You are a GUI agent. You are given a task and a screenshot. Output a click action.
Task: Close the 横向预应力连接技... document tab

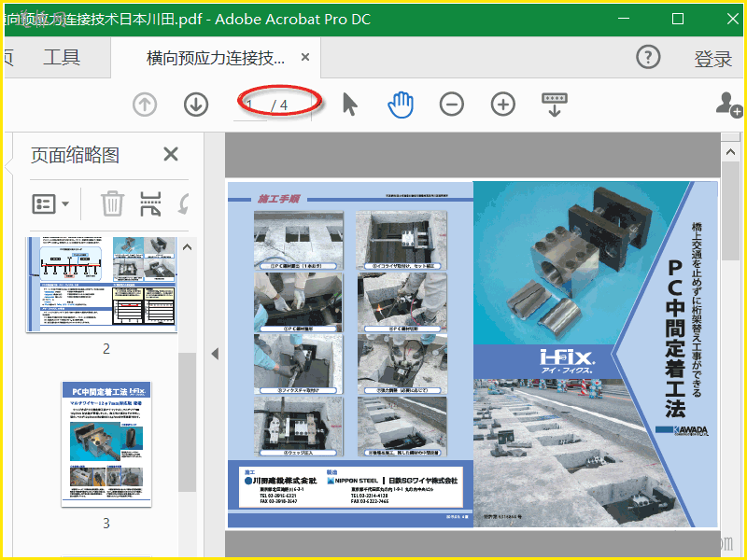[305, 57]
